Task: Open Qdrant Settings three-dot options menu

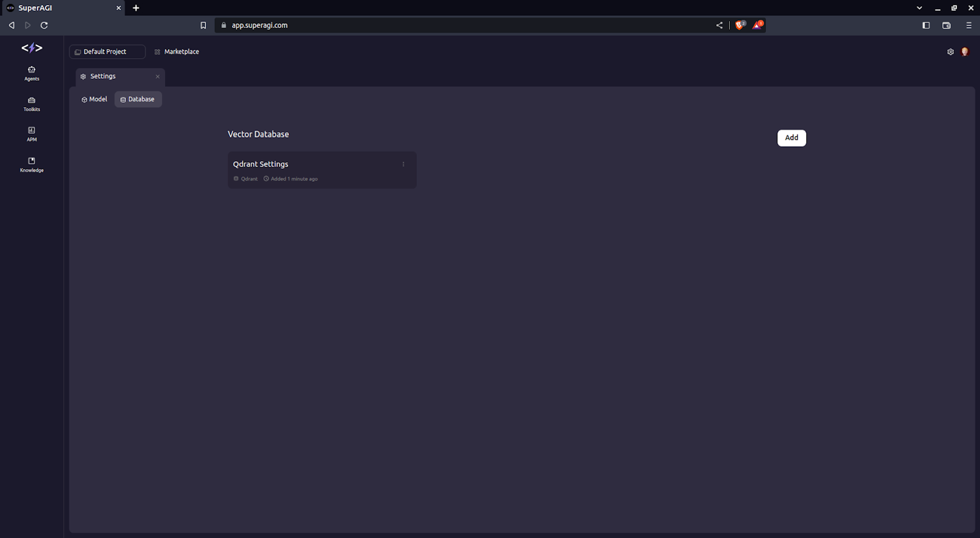Action: (403, 165)
